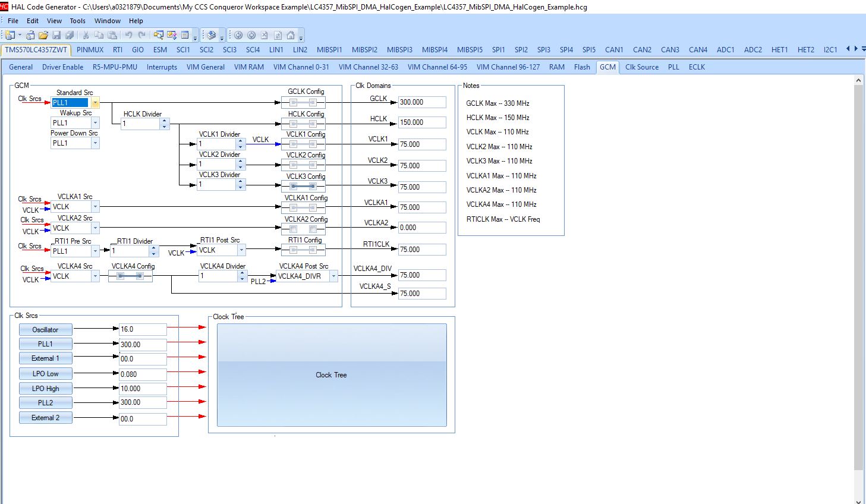Click the VCLKA4 Divider stepper
This screenshot has width=866, height=504.
[242, 276]
